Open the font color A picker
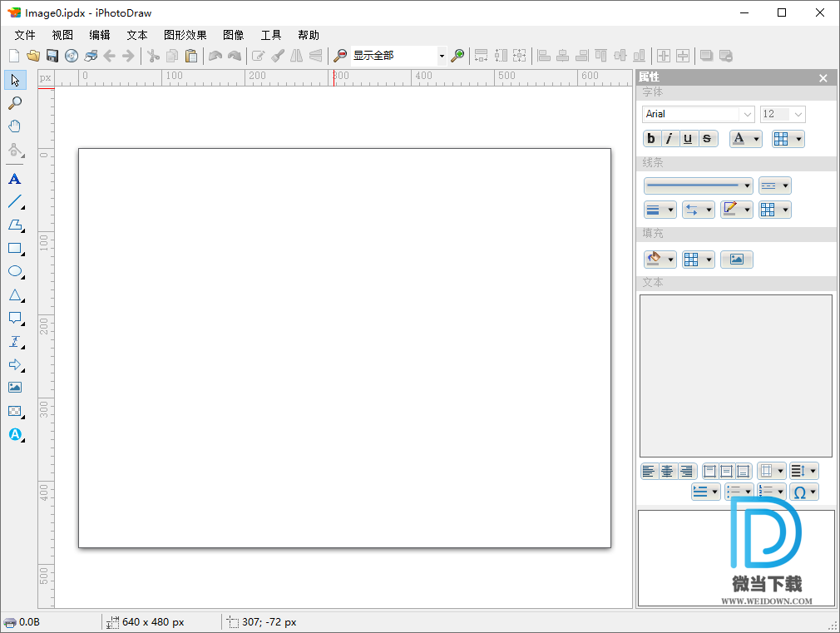This screenshot has width=840, height=633. click(x=746, y=139)
